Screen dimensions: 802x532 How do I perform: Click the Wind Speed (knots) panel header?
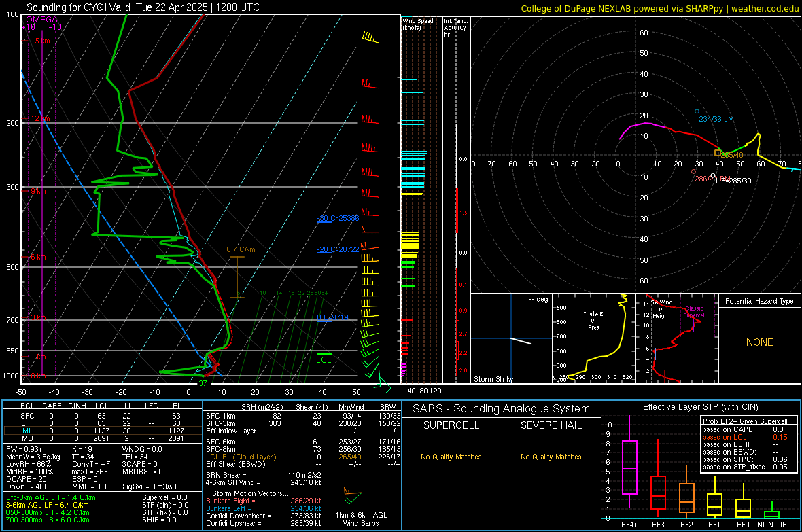[418, 24]
